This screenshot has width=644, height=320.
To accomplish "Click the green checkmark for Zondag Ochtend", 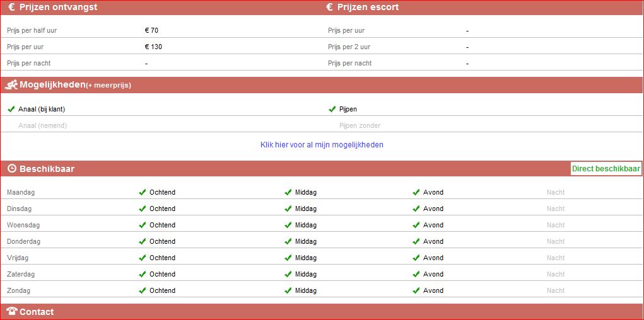I will (x=143, y=290).
